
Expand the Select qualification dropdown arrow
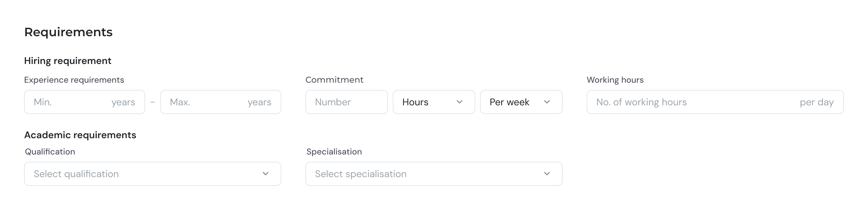pyautogui.click(x=266, y=174)
